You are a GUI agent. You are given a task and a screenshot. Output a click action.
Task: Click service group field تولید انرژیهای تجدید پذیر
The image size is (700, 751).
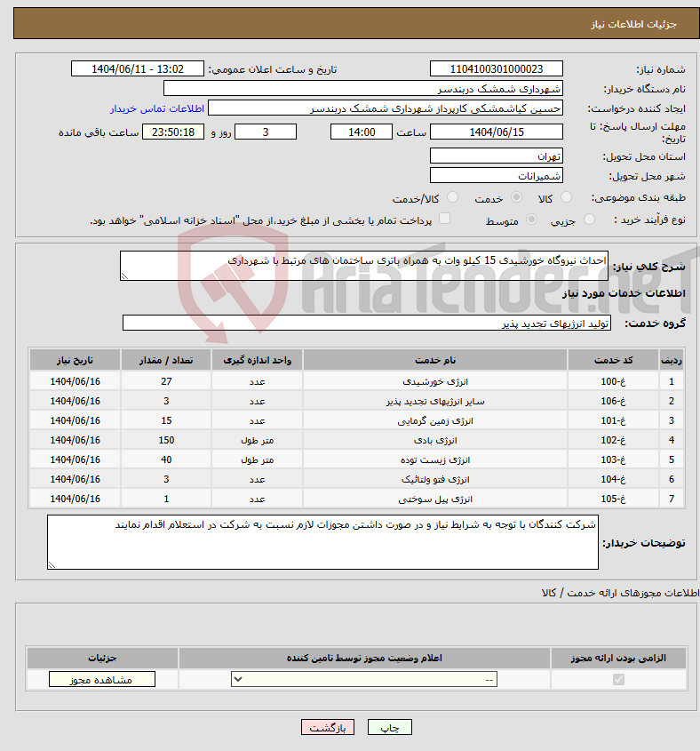367,324
